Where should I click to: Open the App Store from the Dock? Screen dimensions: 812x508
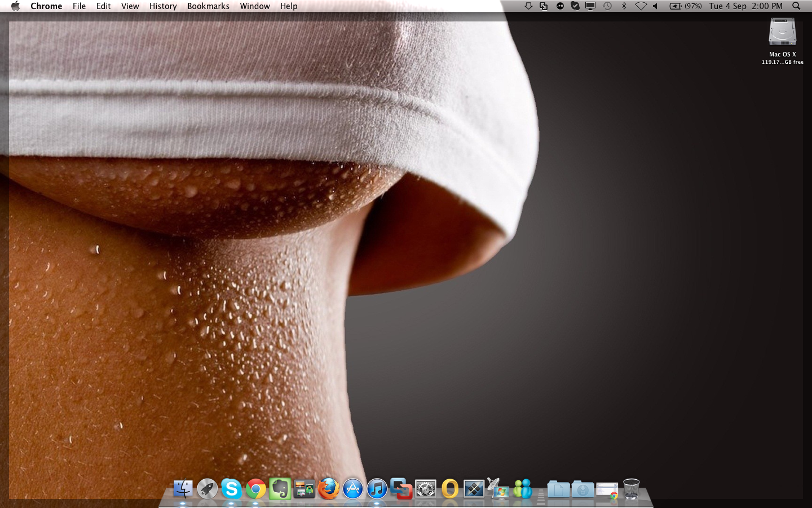[352, 488]
